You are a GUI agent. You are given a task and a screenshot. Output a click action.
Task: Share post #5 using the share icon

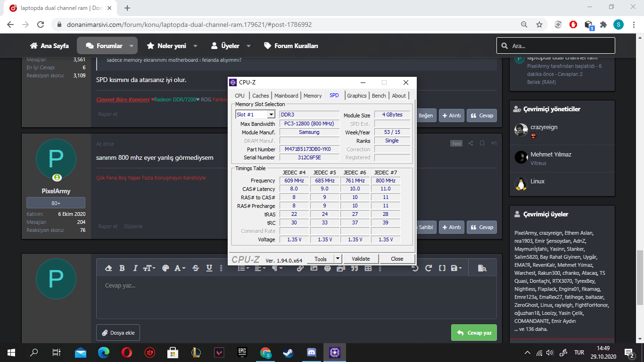[471, 143]
